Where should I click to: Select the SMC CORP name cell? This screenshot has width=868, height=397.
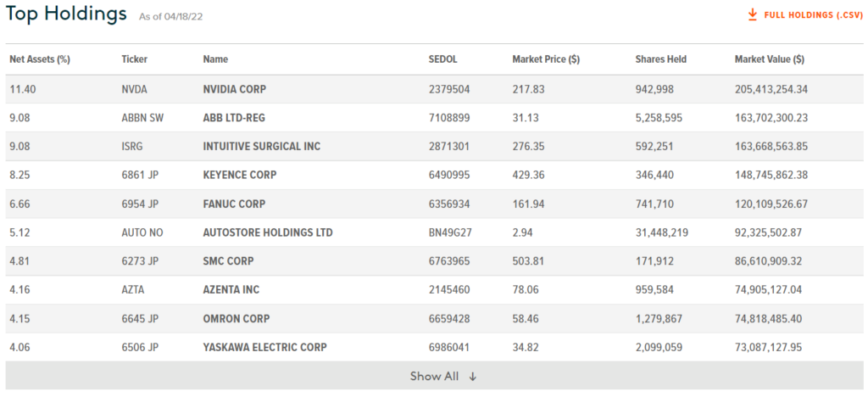[229, 261]
